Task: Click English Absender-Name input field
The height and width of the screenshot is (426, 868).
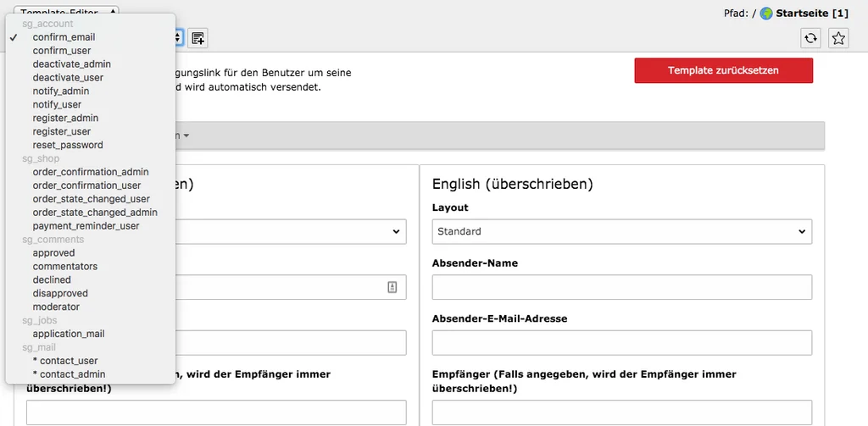Action: [621, 287]
